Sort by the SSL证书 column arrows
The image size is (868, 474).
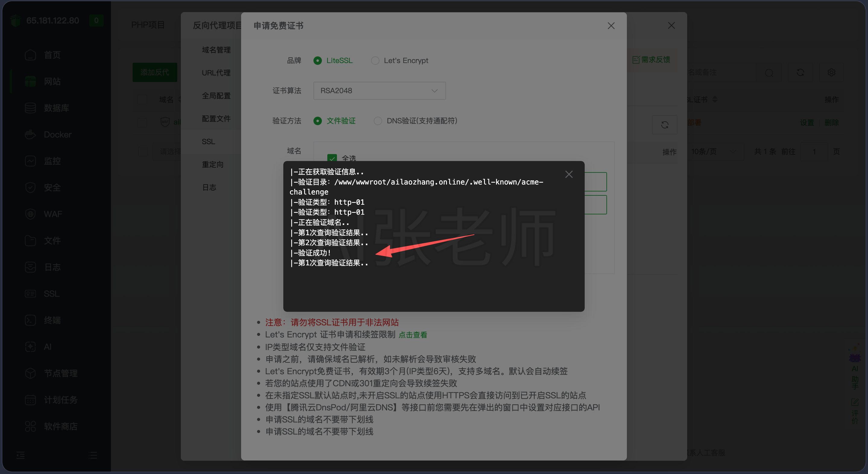coord(715,100)
